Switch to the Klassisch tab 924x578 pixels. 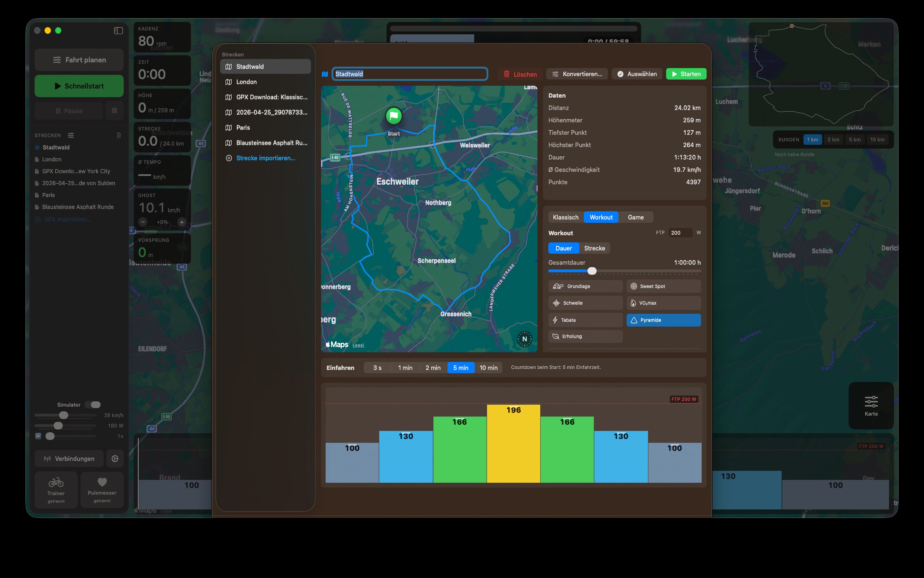(x=566, y=217)
